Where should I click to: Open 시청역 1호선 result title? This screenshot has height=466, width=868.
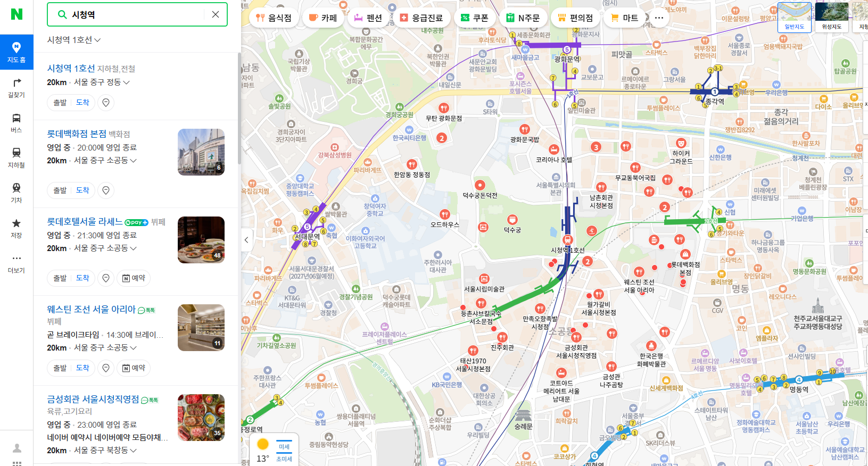[x=71, y=68]
